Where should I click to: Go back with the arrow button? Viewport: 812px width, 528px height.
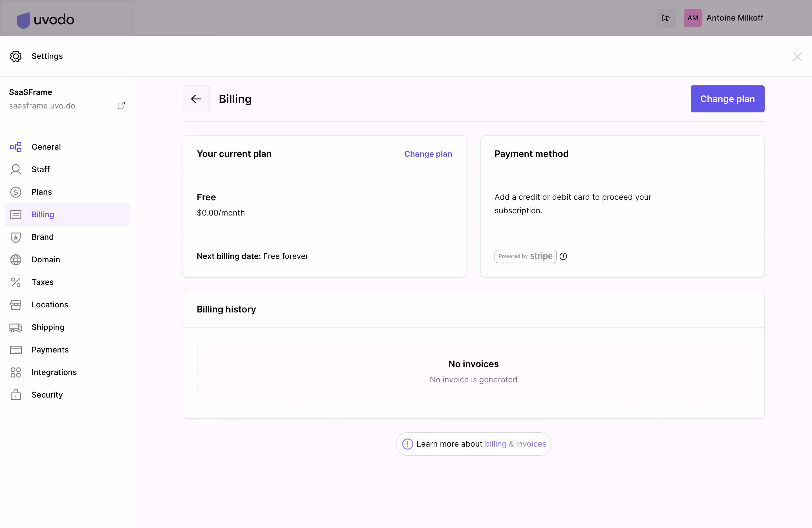pyautogui.click(x=196, y=99)
